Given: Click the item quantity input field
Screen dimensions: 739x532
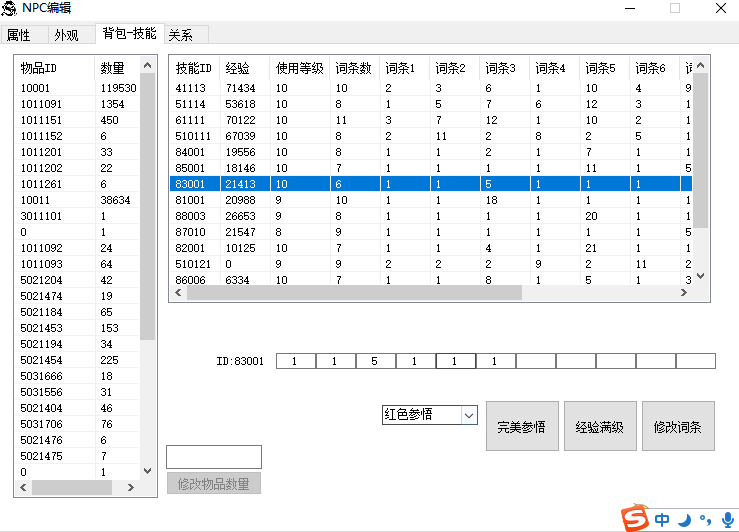Looking at the screenshot, I should 214,457.
